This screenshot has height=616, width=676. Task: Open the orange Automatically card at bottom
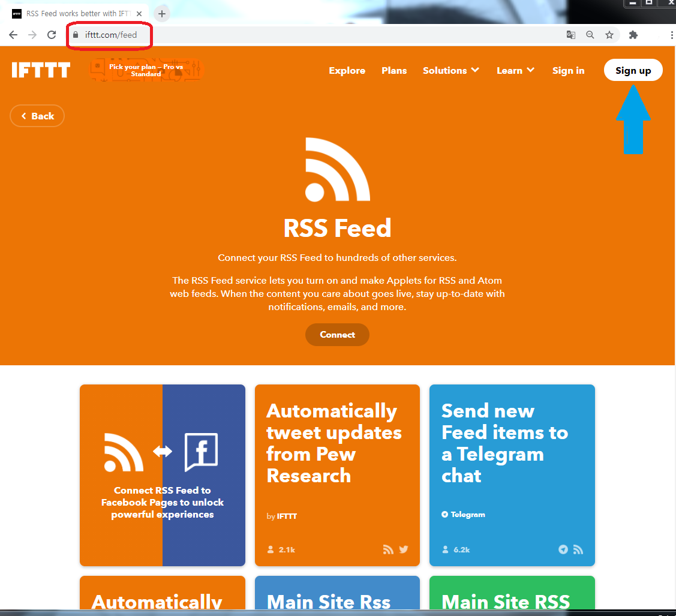click(x=163, y=593)
